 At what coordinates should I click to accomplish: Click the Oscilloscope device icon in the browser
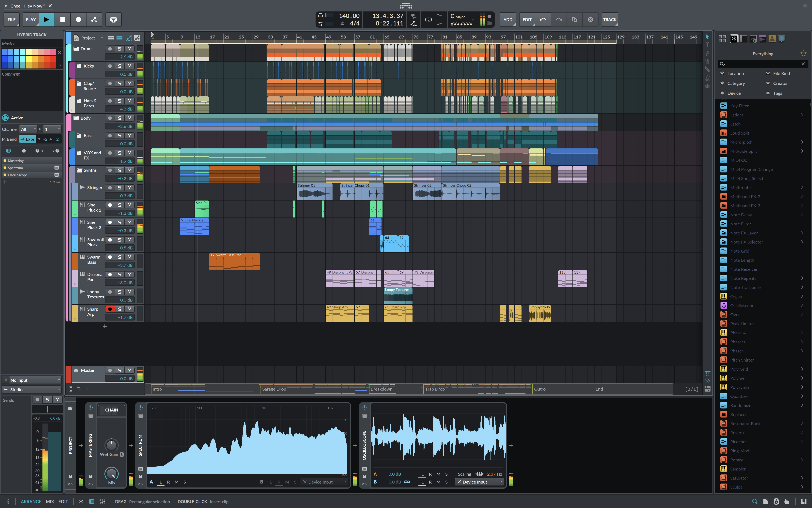[724, 305]
